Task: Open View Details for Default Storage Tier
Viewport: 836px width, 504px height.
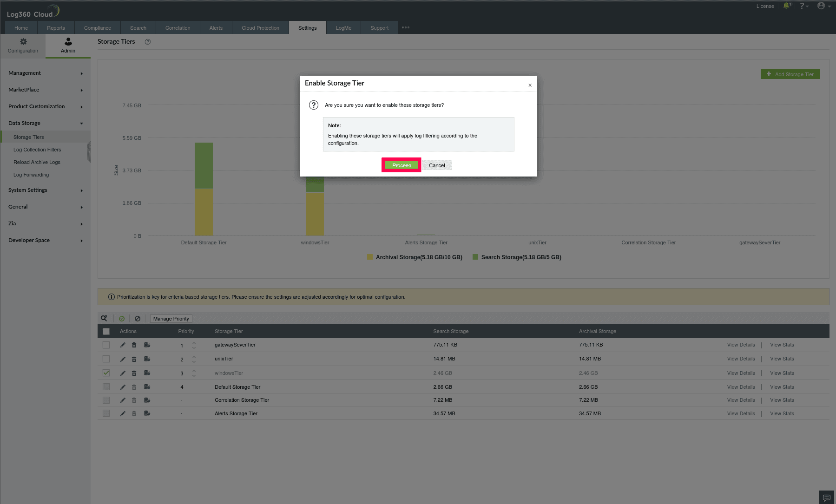Action: (741, 386)
